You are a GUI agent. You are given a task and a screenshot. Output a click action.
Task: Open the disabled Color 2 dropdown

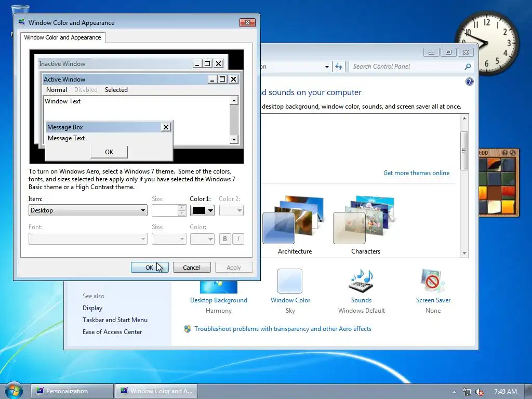coord(231,210)
